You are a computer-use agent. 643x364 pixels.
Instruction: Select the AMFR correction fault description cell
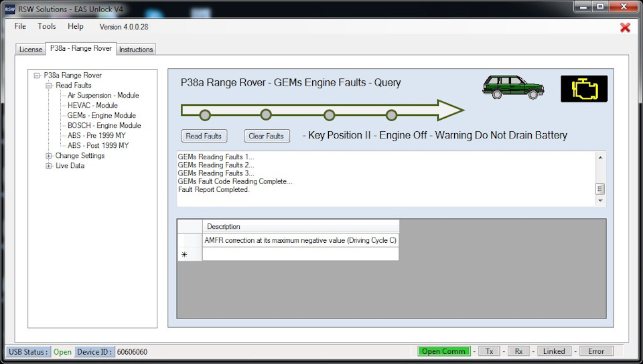click(301, 240)
